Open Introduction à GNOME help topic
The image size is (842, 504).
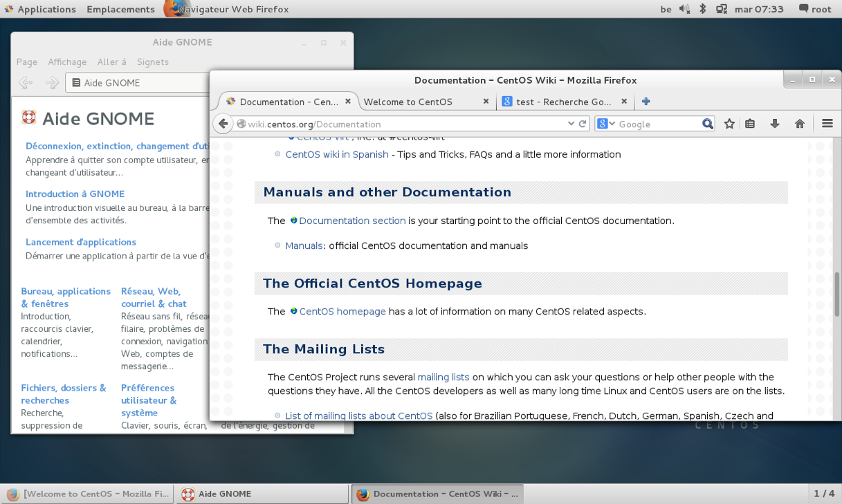click(75, 194)
